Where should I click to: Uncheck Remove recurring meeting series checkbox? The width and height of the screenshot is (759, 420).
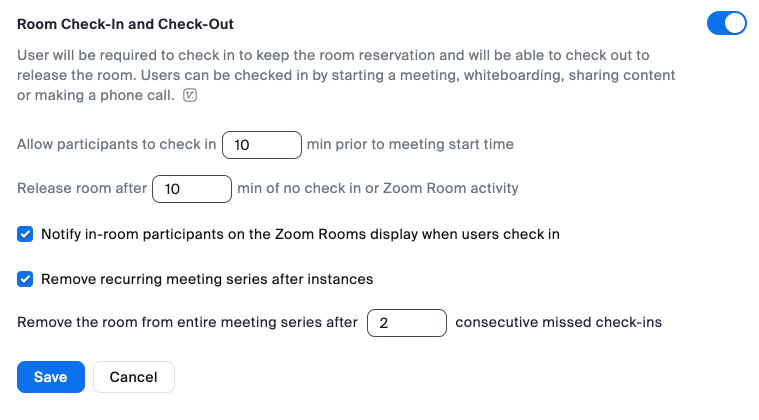pyautogui.click(x=25, y=279)
